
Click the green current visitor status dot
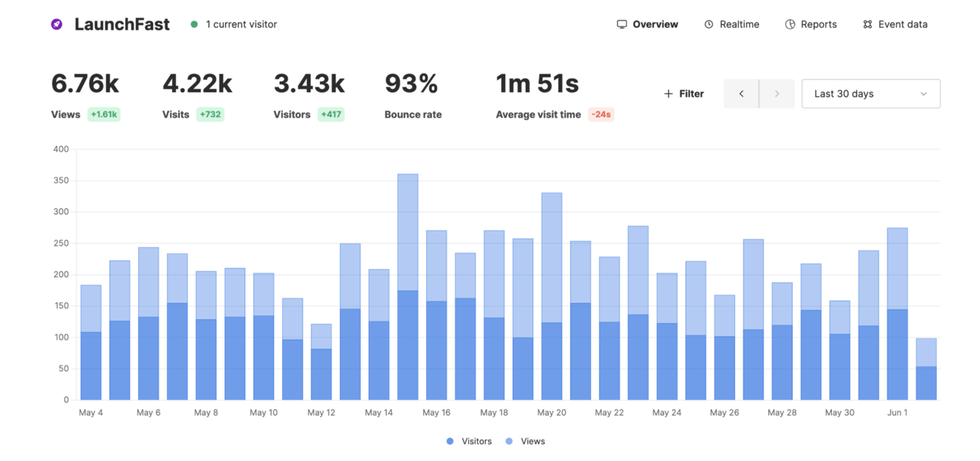pyautogui.click(x=194, y=24)
